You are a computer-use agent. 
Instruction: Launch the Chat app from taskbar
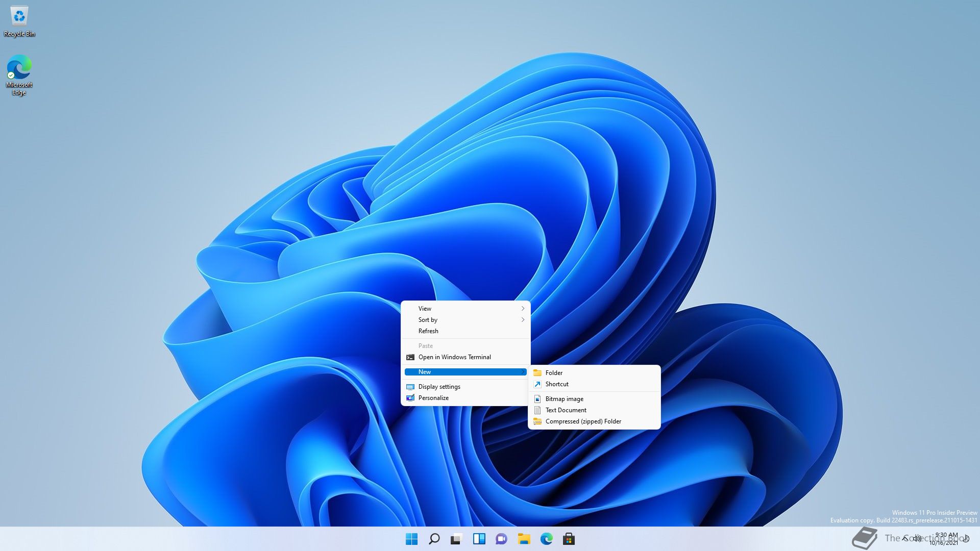[x=501, y=539]
